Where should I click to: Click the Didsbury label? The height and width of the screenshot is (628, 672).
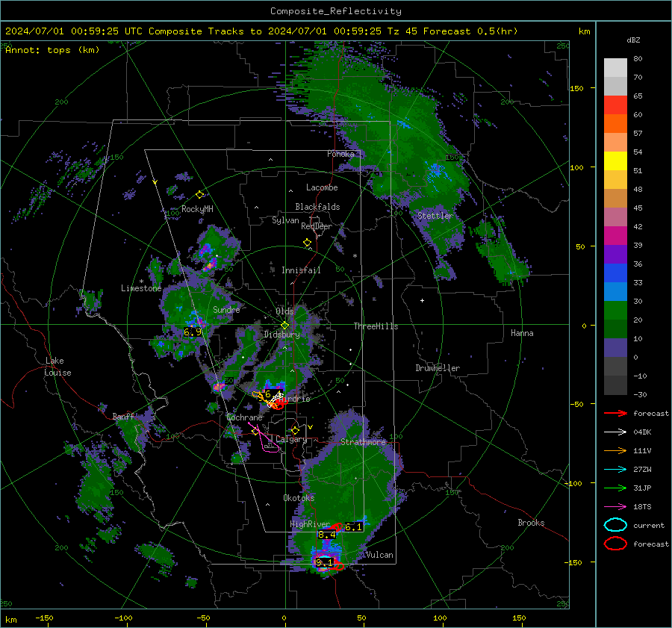click(282, 335)
